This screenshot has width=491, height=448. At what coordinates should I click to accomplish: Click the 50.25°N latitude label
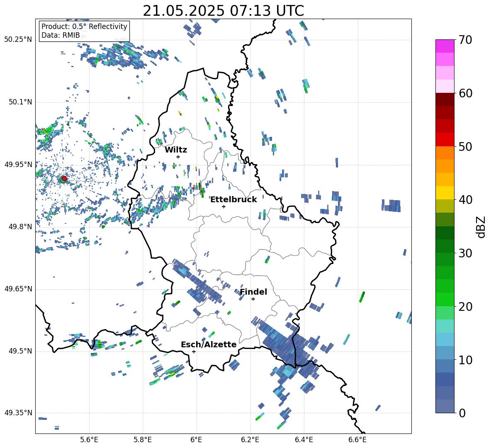click(x=18, y=40)
